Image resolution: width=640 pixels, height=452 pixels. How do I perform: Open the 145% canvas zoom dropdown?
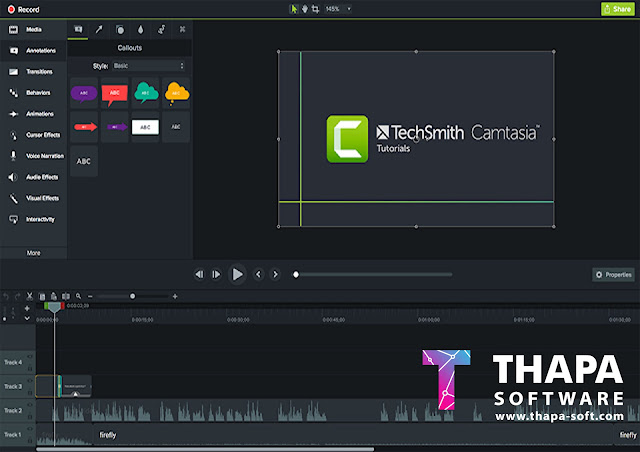(x=338, y=9)
